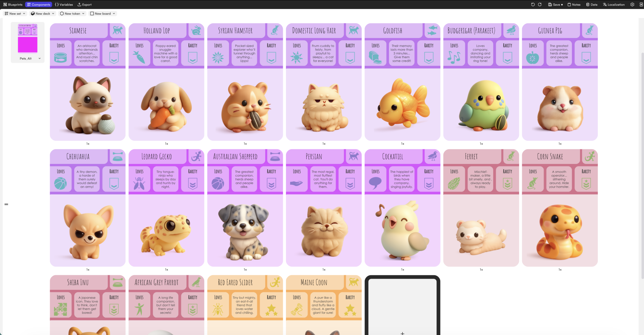Open the Data panel
Screen dimensions: 644x335
[592, 5]
